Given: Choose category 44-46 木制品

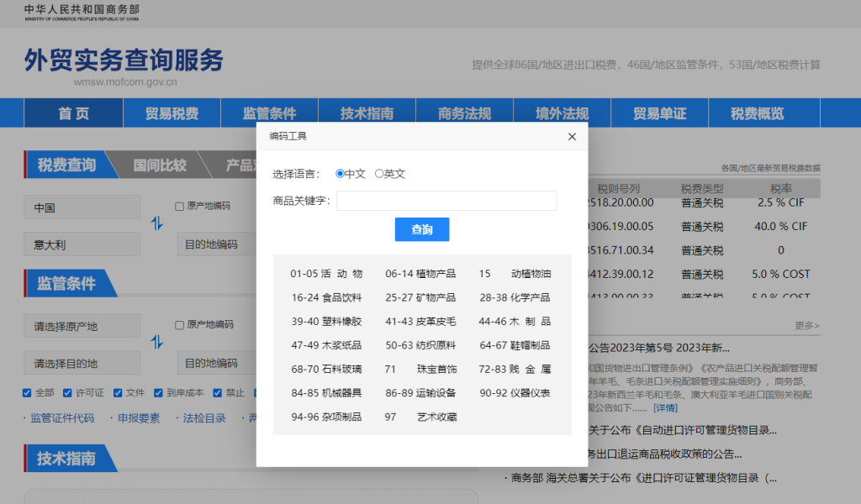Looking at the screenshot, I should click(515, 322).
